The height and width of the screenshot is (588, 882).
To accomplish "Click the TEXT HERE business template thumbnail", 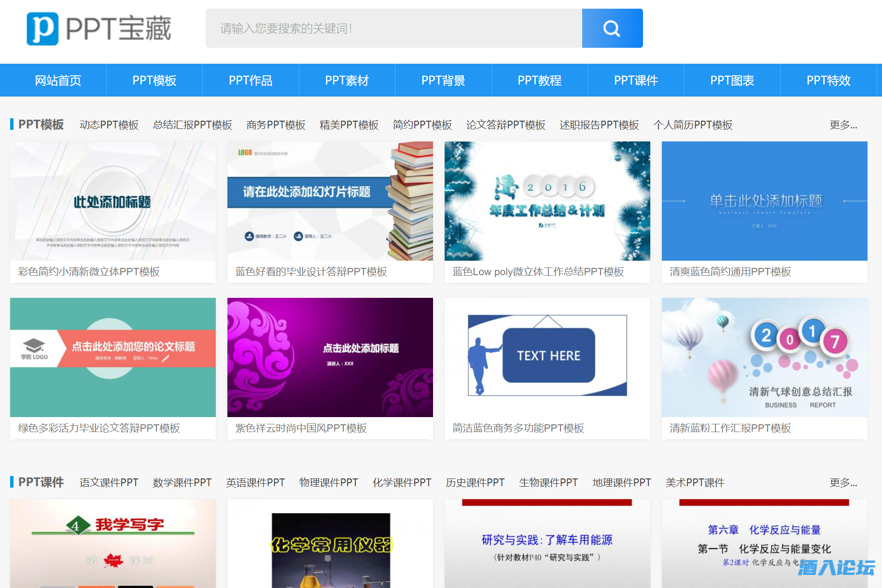I will 547,357.
